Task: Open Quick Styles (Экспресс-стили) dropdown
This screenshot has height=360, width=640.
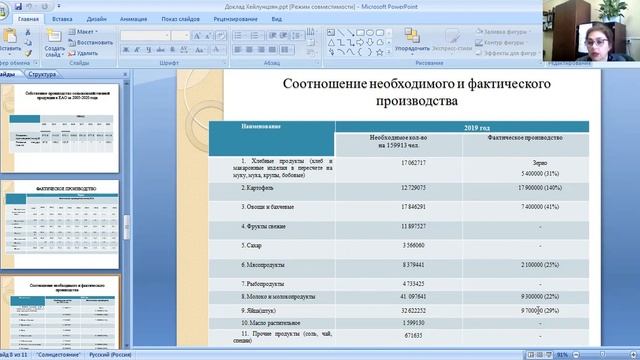Action: coord(453,42)
